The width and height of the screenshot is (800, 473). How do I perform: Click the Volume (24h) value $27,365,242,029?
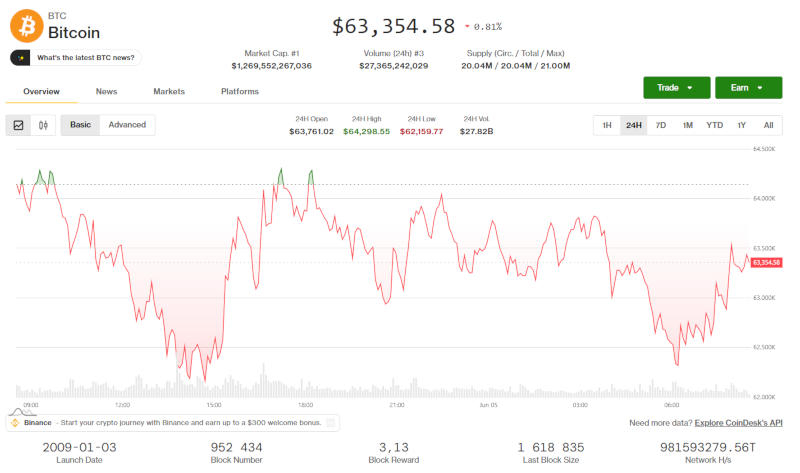(393, 66)
